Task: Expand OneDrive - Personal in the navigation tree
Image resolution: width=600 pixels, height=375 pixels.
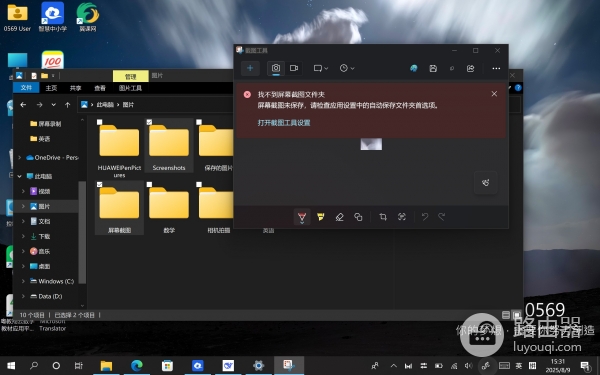Action: (20, 158)
